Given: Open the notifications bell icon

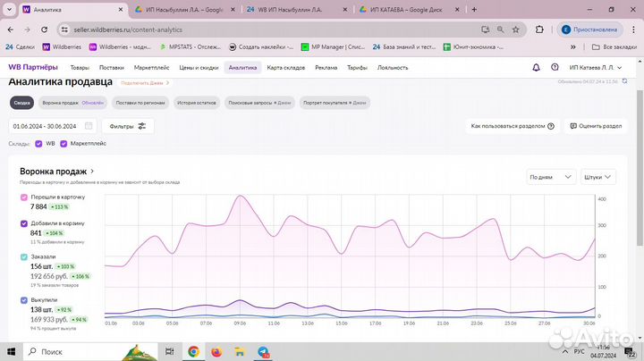Looking at the screenshot, I should click(536, 67).
